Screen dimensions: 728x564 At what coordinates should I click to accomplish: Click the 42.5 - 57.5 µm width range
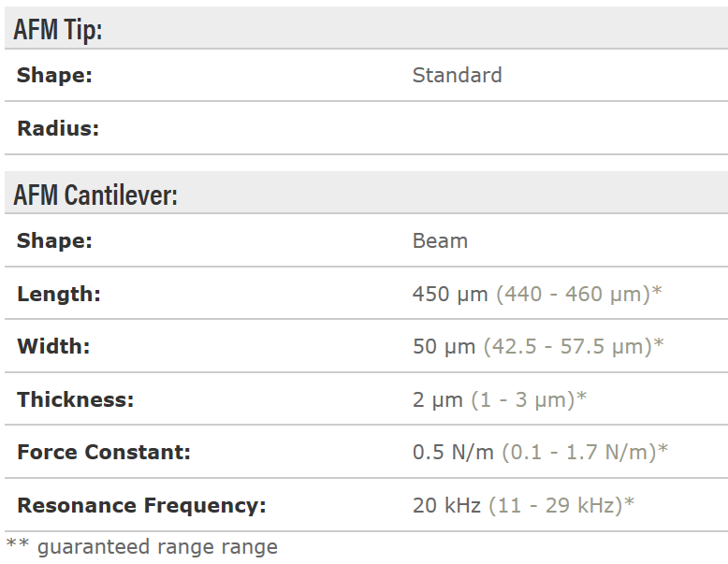tap(572, 346)
